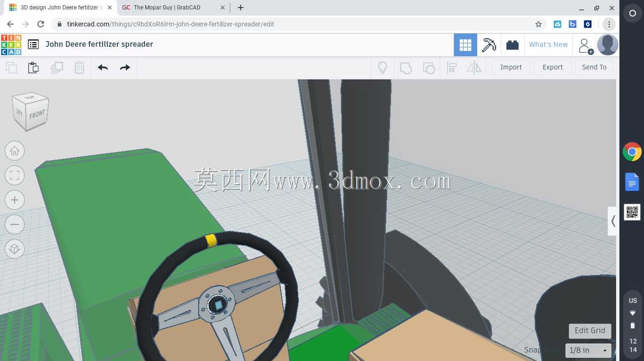644x361 pixels.
Task: Open the Blocks pickaxe mode
Action: coord(489,45)
